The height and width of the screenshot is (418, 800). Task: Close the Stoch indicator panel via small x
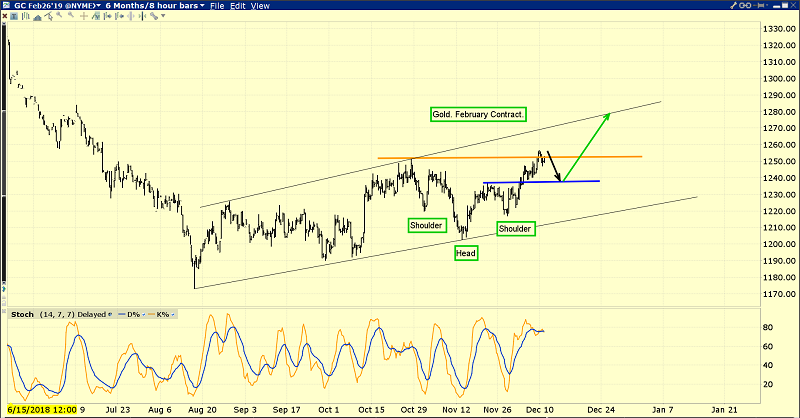click(4, 311)
